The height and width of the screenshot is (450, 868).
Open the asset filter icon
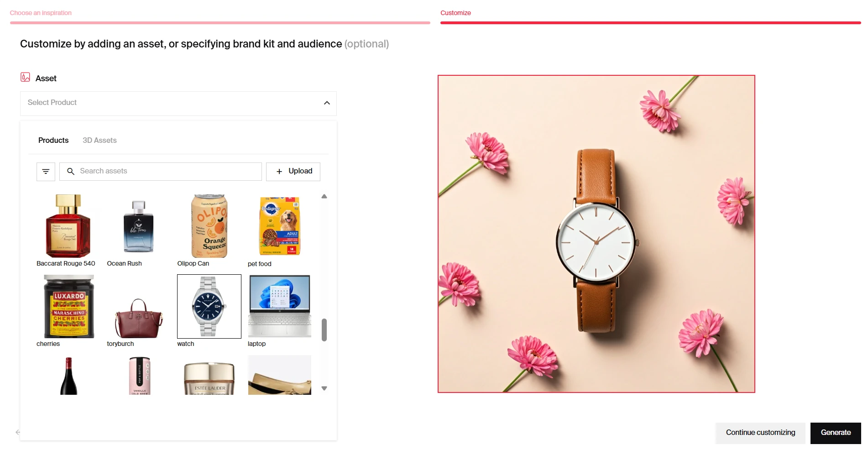(x=46, y=172)
